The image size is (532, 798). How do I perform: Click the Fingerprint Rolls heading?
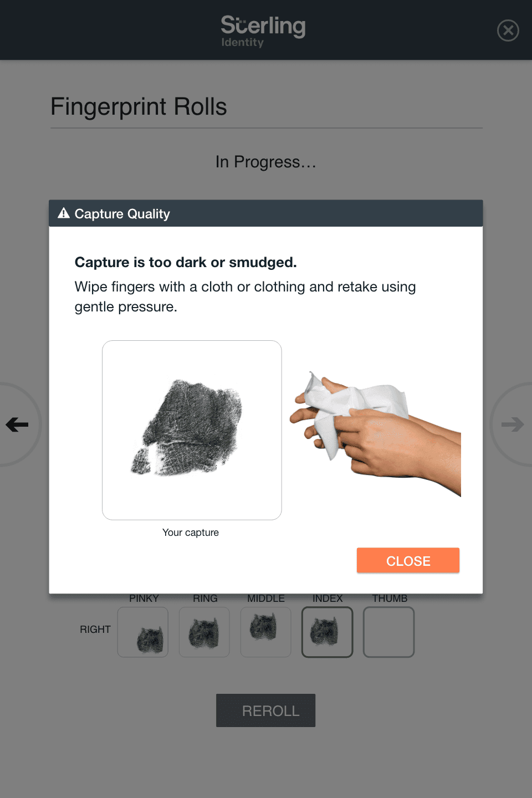pos(139,107)
